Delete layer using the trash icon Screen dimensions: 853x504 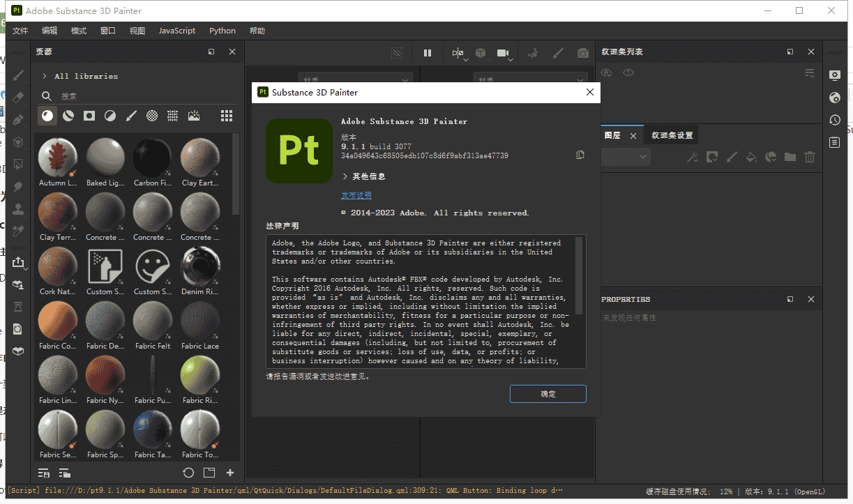point(809,157)
